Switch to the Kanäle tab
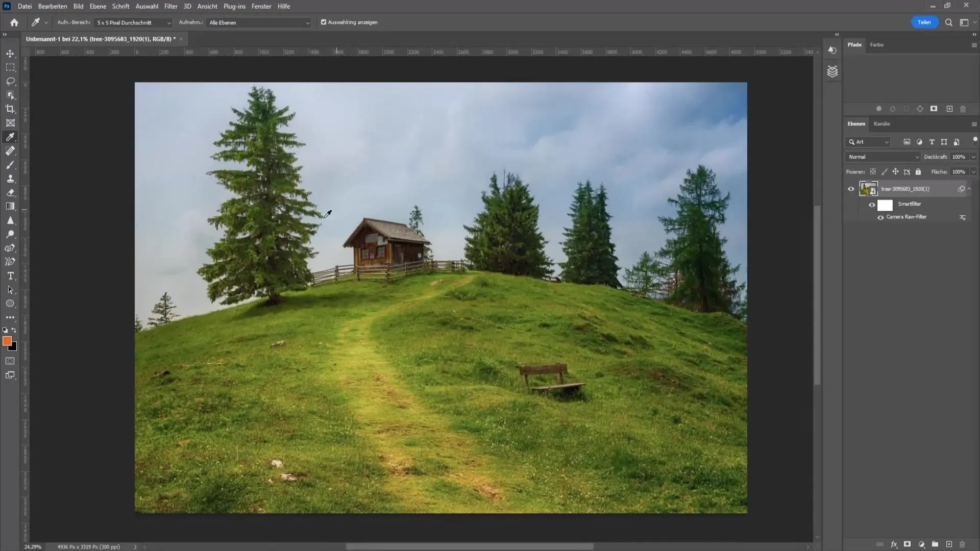The image size is (980, 551). 881,124
